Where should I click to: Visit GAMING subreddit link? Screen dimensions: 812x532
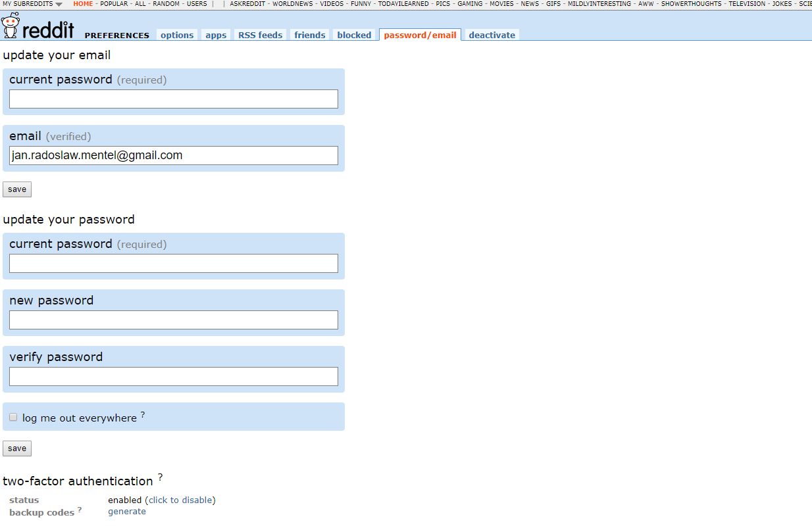coord(470,4)
